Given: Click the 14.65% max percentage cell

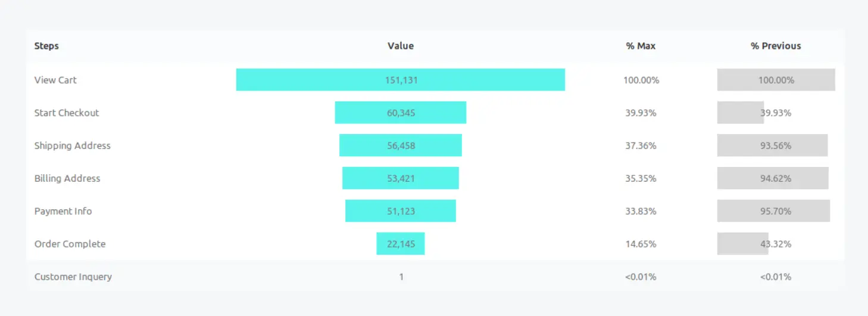Looking at the screenshot, I should (641, 244).
